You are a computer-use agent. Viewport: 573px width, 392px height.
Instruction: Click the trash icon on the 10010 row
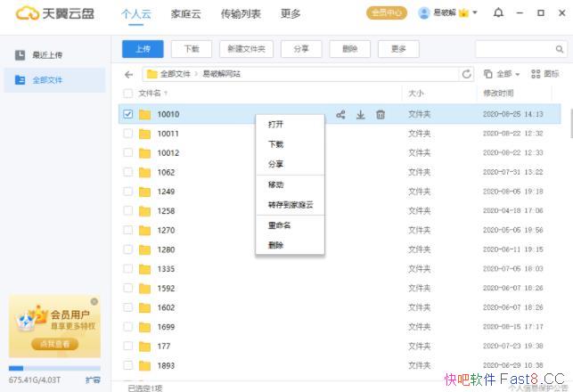point(381,115)
